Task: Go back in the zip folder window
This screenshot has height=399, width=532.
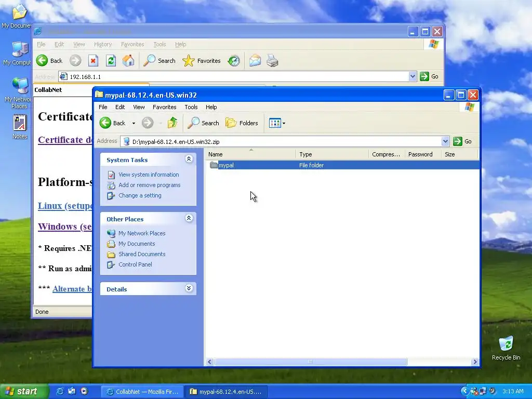Action: [x=112, y=123]
